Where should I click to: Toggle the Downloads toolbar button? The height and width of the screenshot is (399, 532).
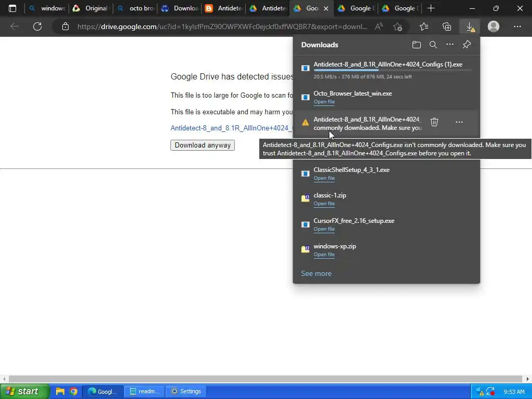click(470, 26)
